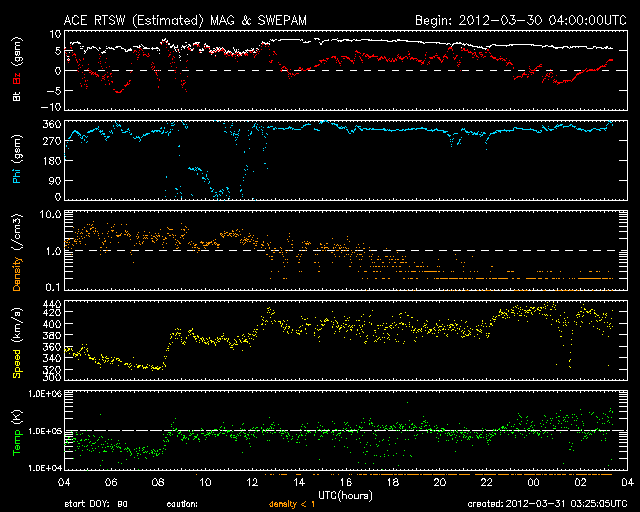Click the '10.0' tick on Density axis
Screen dimensions: 640x512
click(x=50, y=214)
